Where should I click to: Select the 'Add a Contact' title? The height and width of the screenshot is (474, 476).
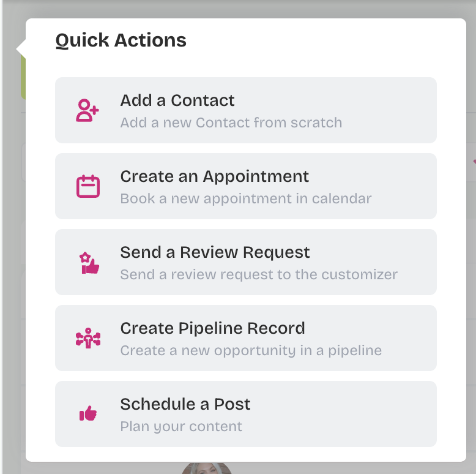coord(177,100)
